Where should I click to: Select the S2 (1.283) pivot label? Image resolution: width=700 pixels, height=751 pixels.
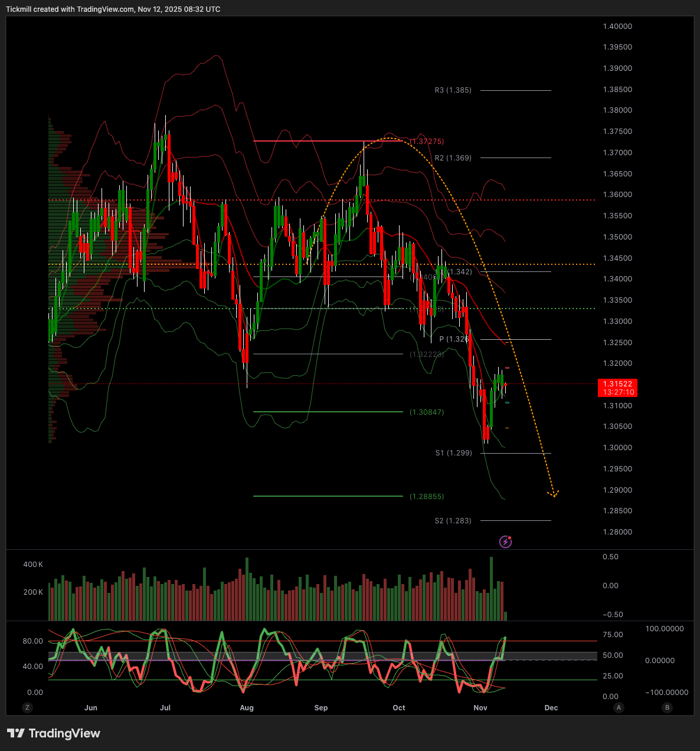pos(453,521)
